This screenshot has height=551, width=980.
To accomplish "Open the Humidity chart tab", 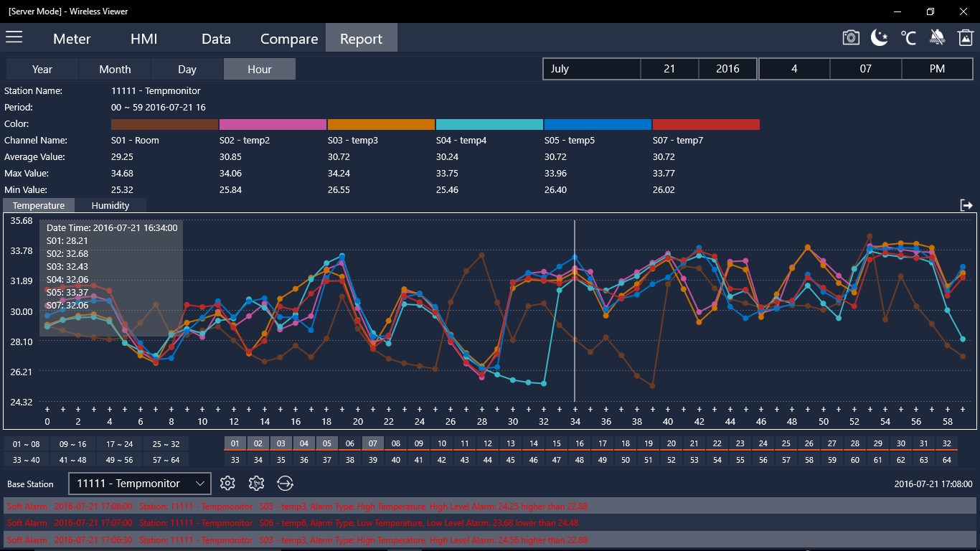I will [x=110, y=205].
